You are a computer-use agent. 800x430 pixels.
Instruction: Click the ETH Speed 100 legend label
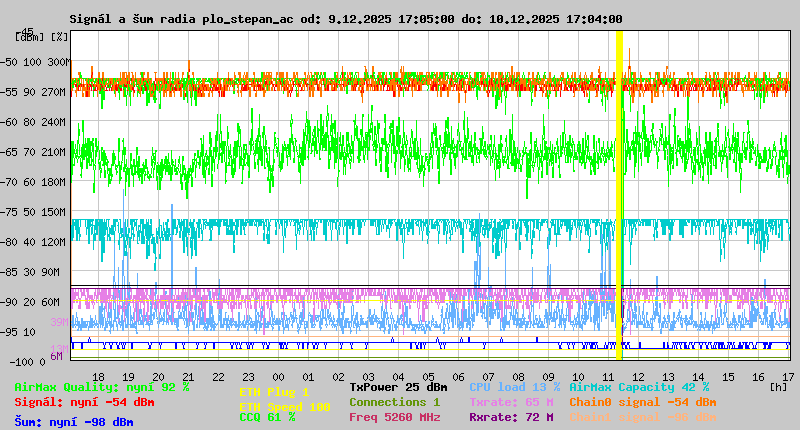(284, 407)
